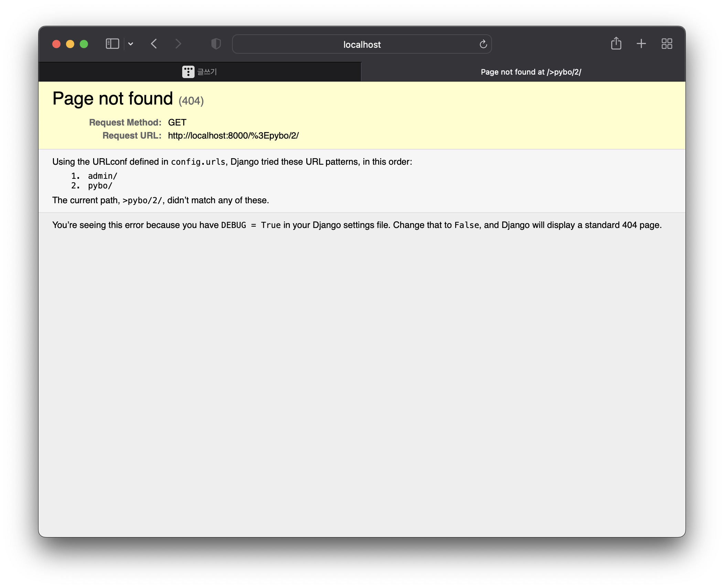This screenshot has width=724, height=588.
Task: Click the Page not found heading
Action: pos(113,99)
